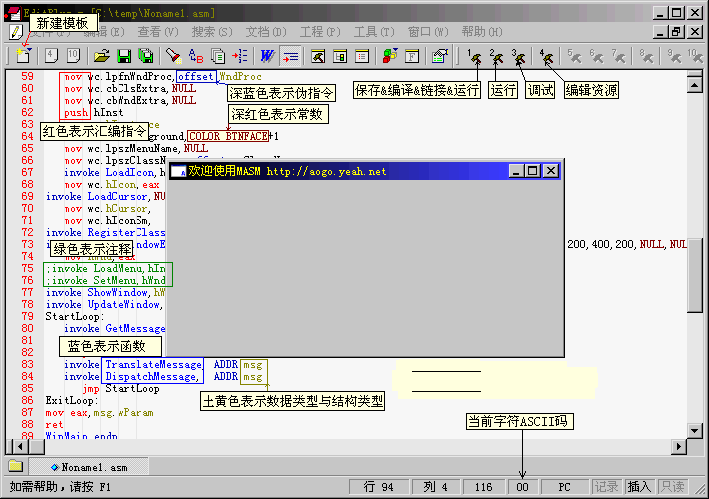Click the vertical scrollbar down arrow
The width and height of the screenshot is (709, 499).
click(x=695, y=431)
